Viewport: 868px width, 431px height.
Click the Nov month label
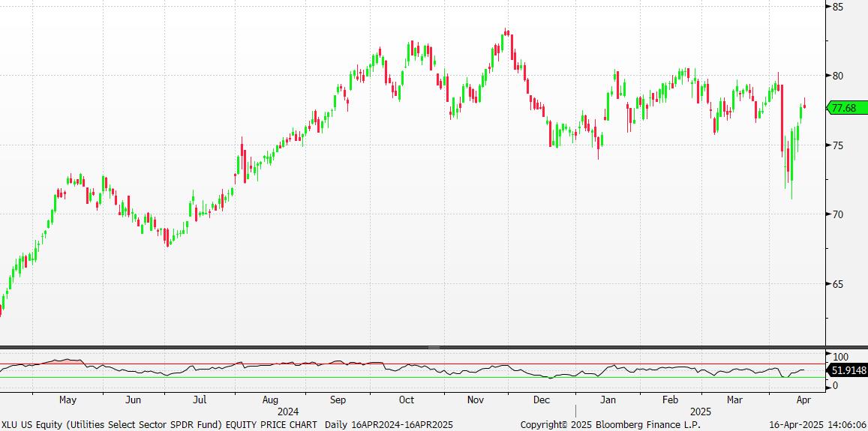[474, 400]
